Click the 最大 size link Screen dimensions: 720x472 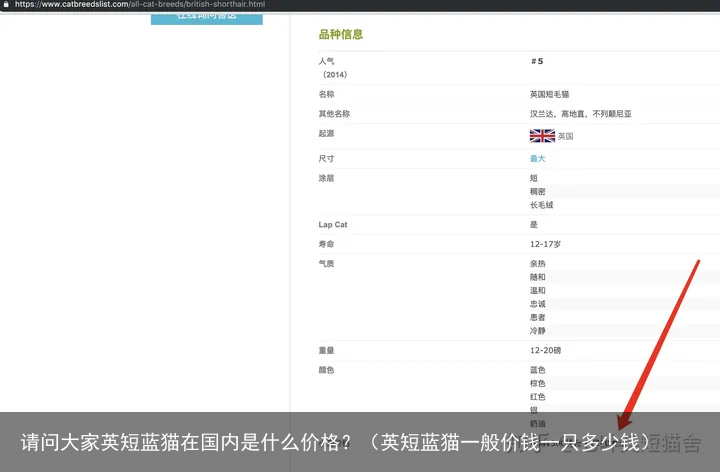[537, 159]
